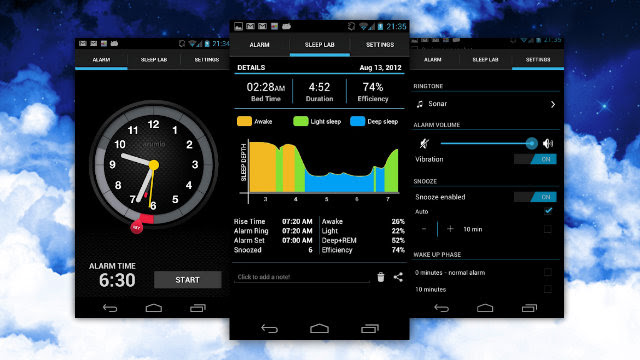Open the Sonar ringtone chevron
Screen dimensions: 640x360
pos(553,104)
